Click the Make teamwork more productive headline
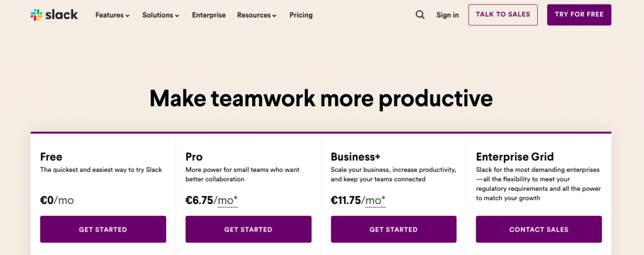 coord(321,99)
